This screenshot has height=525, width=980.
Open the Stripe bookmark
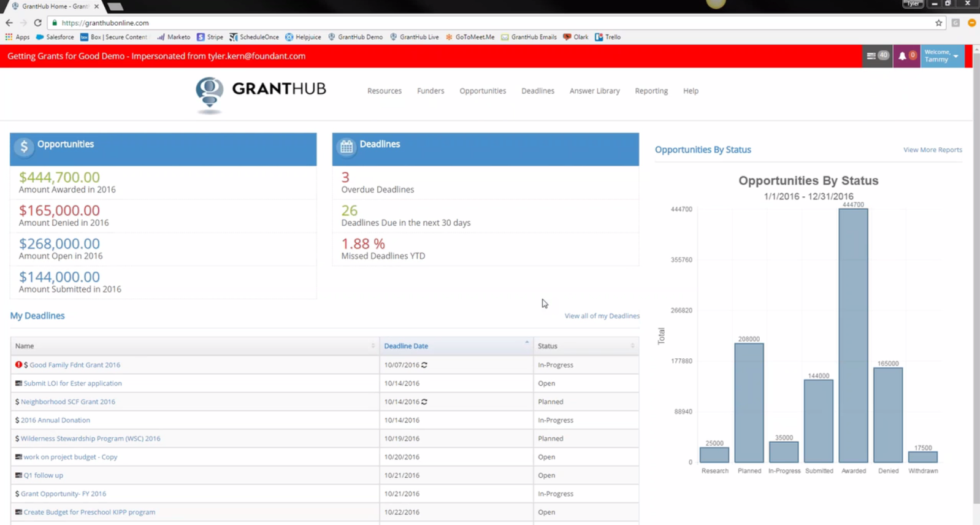(210, 37)
